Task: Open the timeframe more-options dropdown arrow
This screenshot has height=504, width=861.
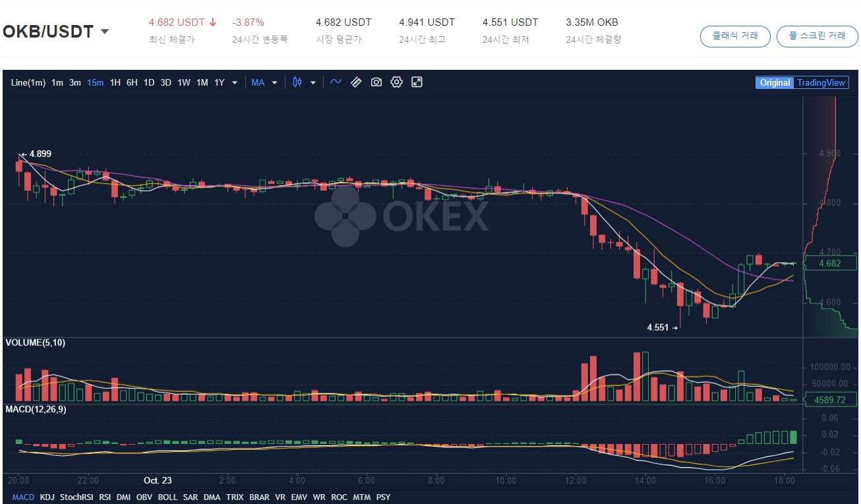Action: coord(235,83)
